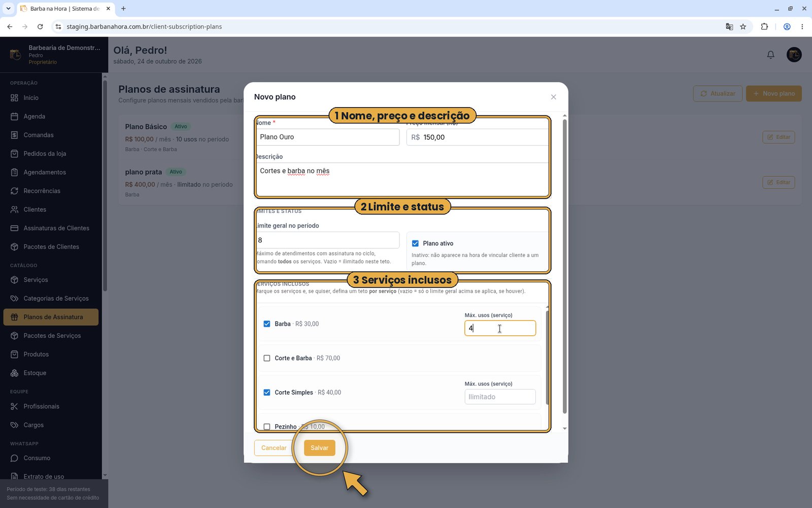812x508 pixels.
Task: Save the new plan with Salvar
Action: [320, 448]
